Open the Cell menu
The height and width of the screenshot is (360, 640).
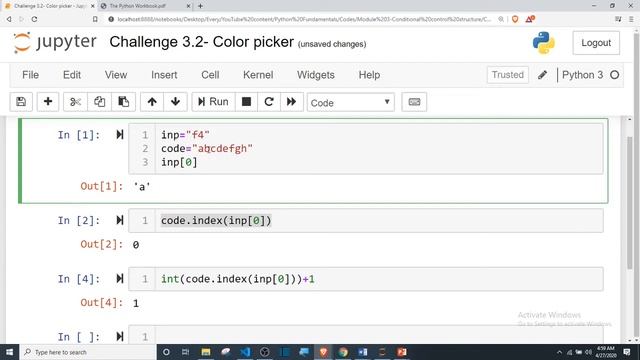pyautogui.click(x=210, y=75)
